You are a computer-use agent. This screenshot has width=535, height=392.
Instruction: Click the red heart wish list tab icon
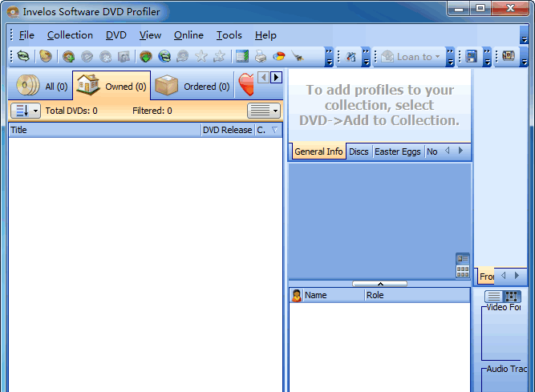pos(246,84)
